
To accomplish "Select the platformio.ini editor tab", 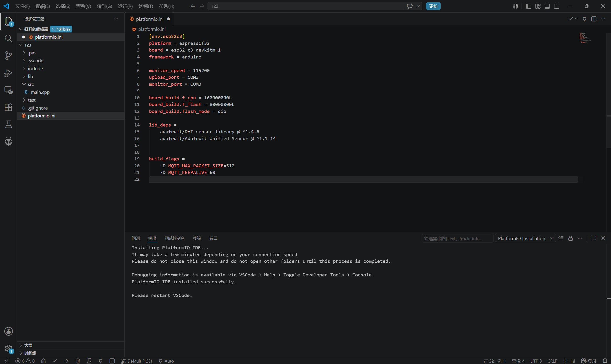I will click(149, 19).
